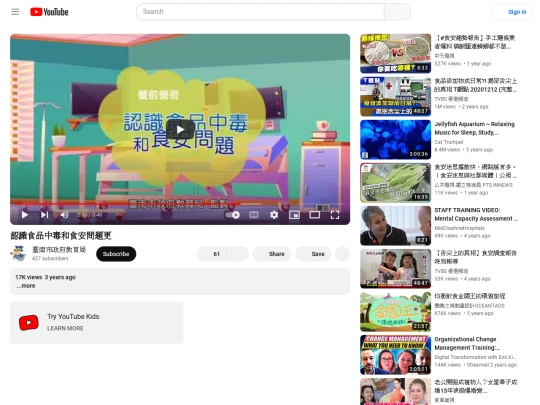The image size is (540, 405).
Task: Open the MidCheshireHospitals channel
Action: (x=459, y=228)
